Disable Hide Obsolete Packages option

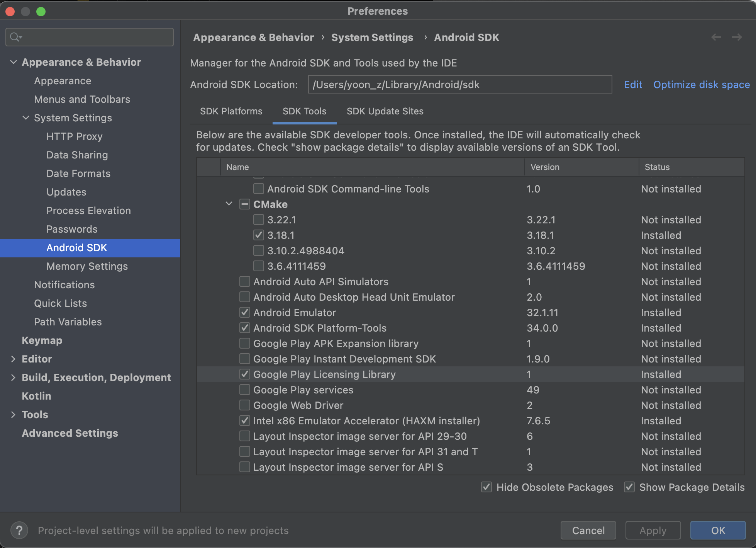click(486, 487)
